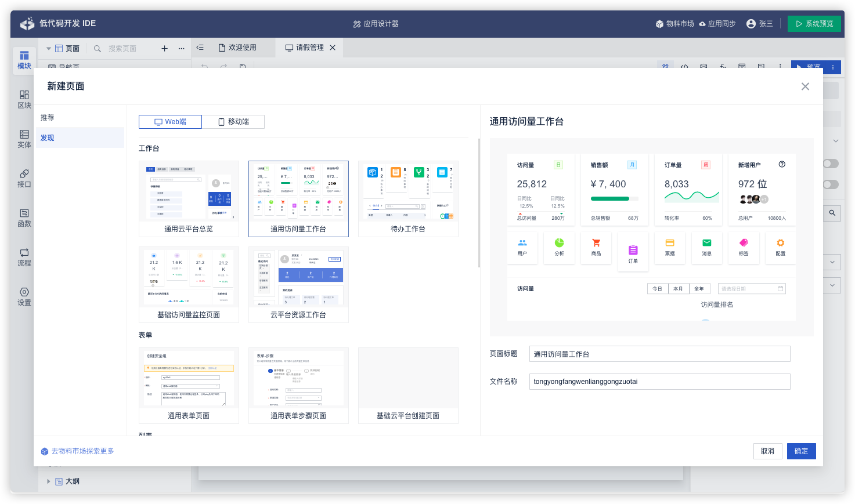Click the 文件名称 input field
855x504 pixels.
659,382
